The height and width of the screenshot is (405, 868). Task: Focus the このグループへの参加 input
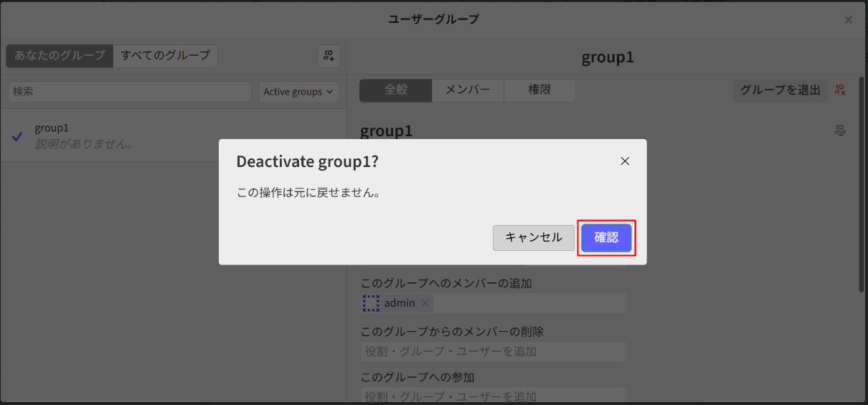493,396
